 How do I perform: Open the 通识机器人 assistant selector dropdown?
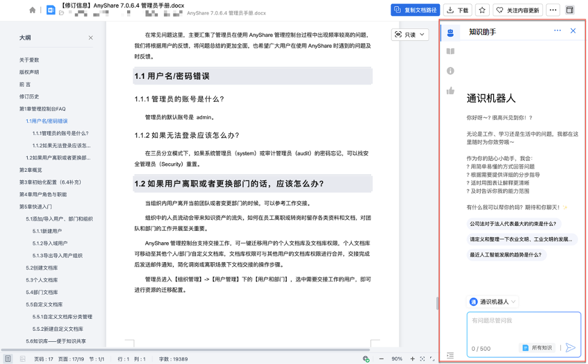(x=493, y=302)
